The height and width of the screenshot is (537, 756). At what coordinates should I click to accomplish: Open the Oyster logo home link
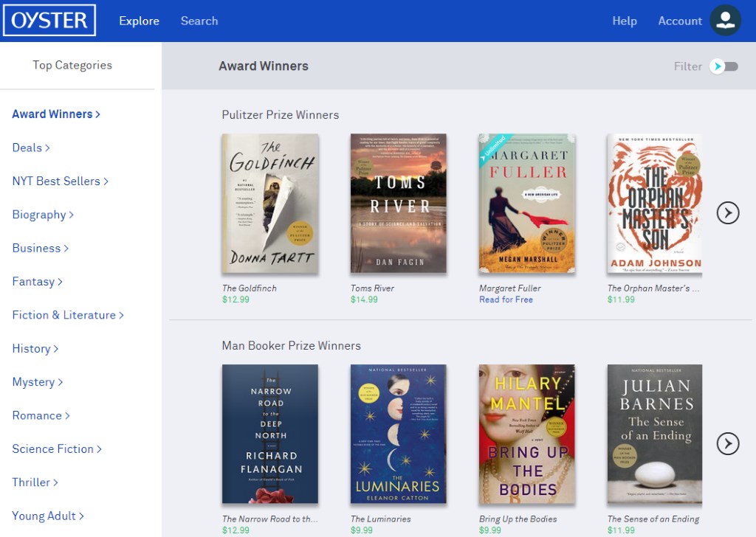point(49,20)
